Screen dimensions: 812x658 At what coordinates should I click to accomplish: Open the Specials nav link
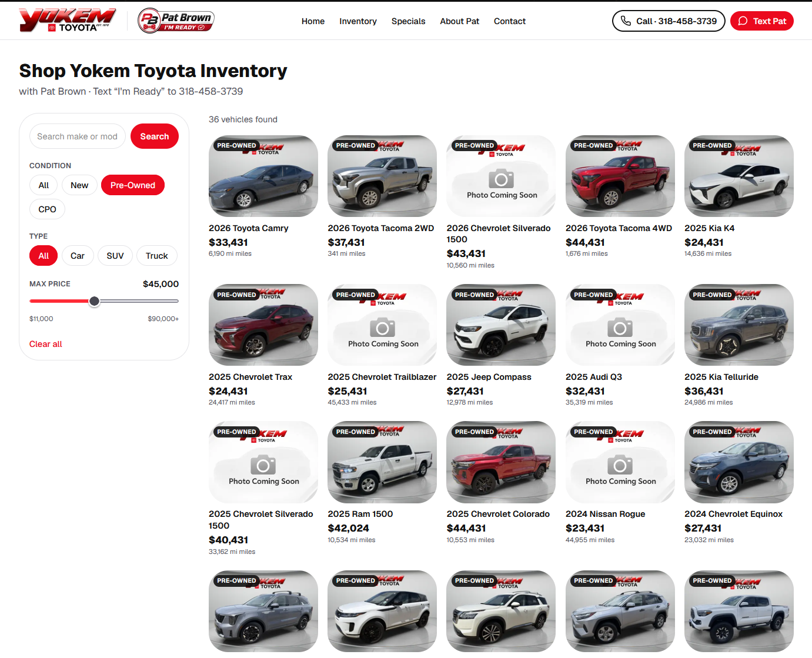coord(408,21)
